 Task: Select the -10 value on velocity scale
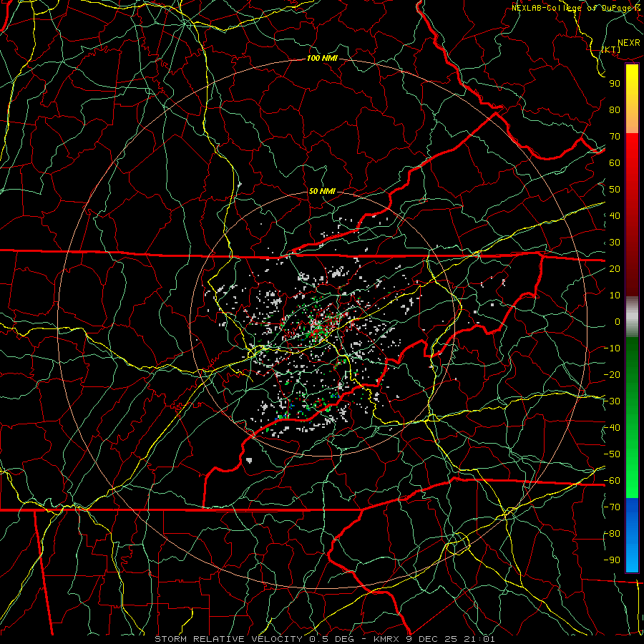612,348
